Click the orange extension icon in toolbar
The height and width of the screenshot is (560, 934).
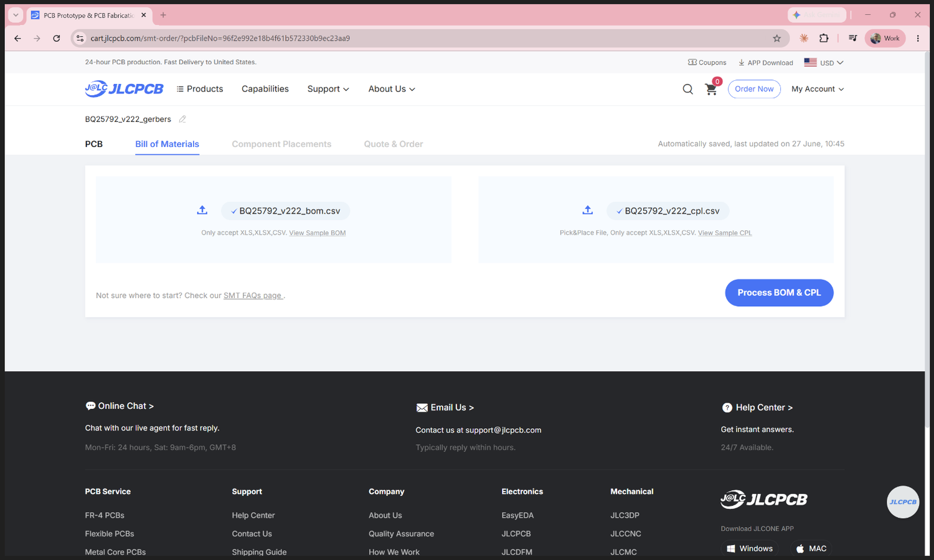click(x=804, y=38)
